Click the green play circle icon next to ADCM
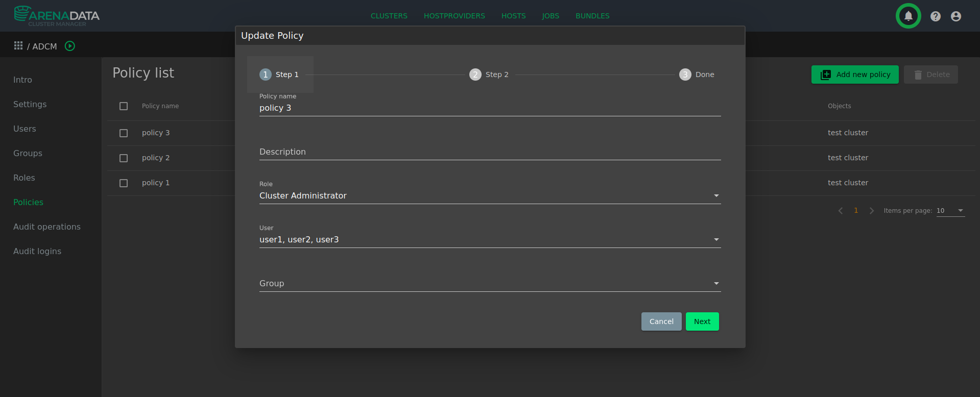This screenshot has height=397, width=980. click(x=70, y=46)
